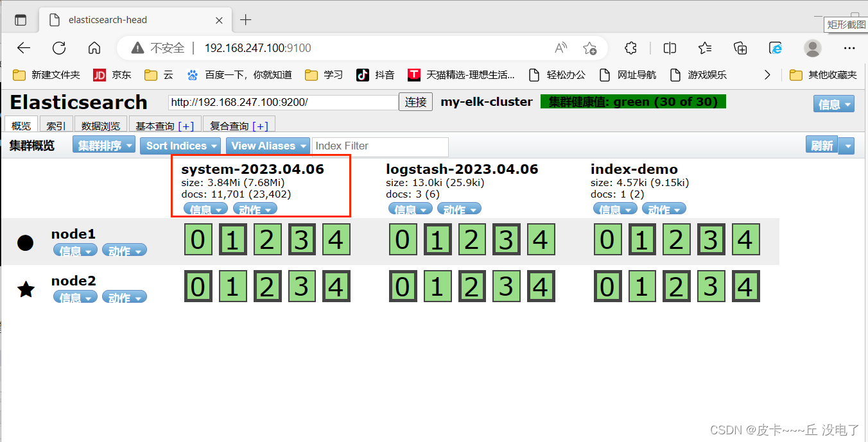Click shard 1 of index-demo on node1
Screen dimensions: 868x442
(642, 240)
